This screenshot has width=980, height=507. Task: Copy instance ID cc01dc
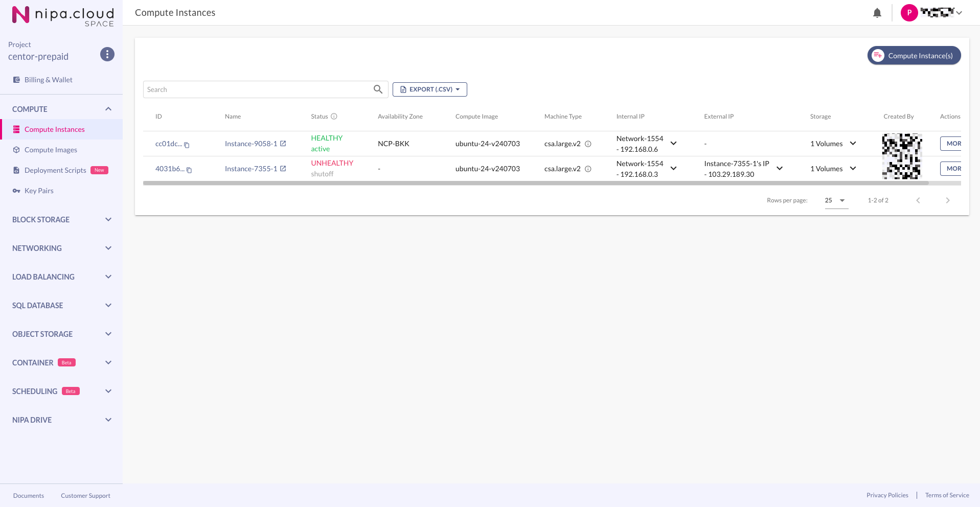point(187,145)
